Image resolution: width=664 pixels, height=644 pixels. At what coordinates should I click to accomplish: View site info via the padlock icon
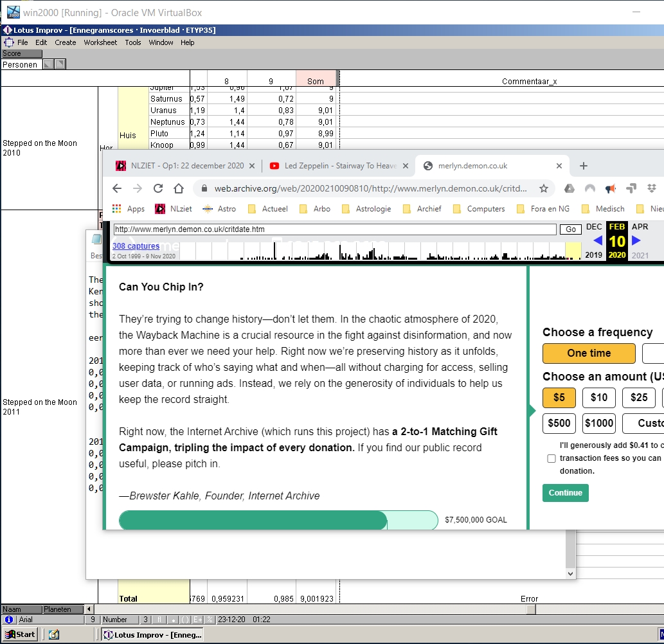tap(204, 188)
